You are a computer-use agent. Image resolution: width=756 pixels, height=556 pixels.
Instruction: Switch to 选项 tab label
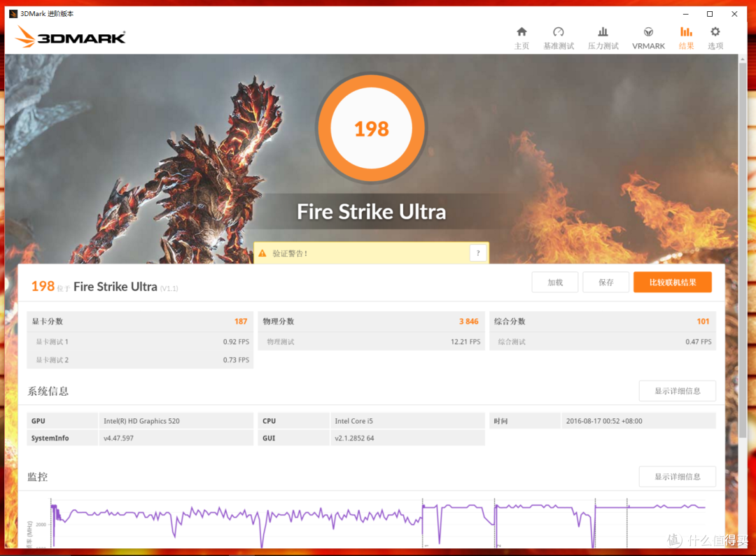pos(715,45)
